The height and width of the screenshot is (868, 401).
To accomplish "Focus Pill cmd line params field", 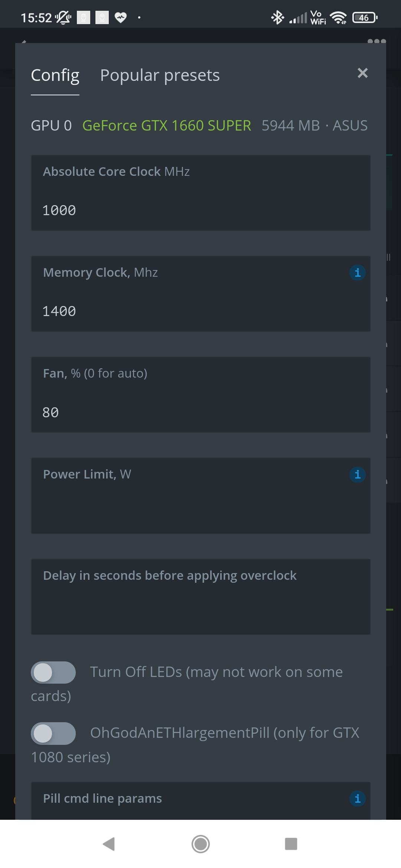I will coord(200,801).
